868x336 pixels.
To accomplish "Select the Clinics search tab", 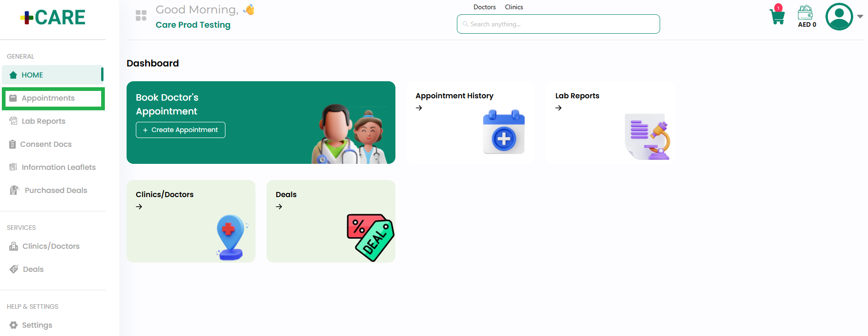I will tap(514, 7).
